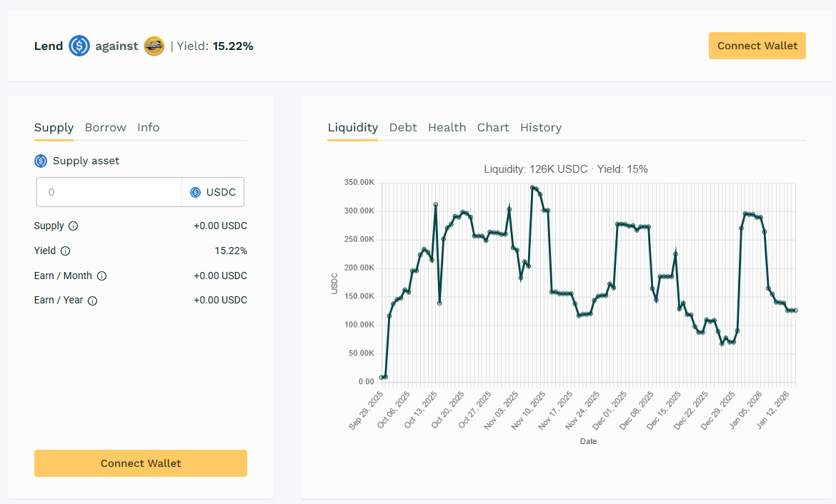Select the Supply tab

click(54, 128)
